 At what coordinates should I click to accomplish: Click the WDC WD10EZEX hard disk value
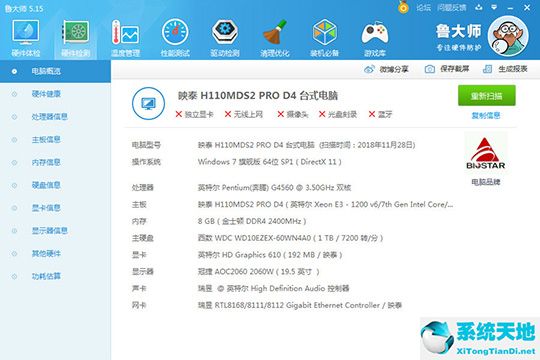point(290,238)
